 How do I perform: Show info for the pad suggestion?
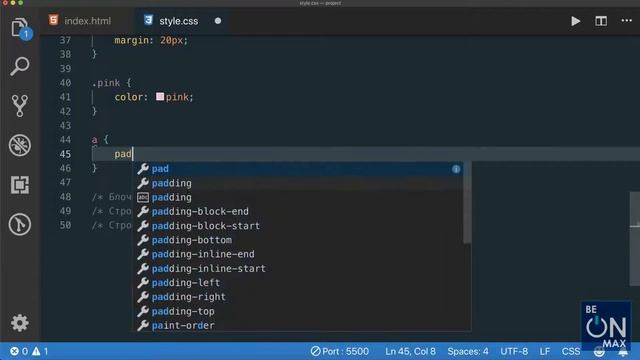tap(456, 169)
